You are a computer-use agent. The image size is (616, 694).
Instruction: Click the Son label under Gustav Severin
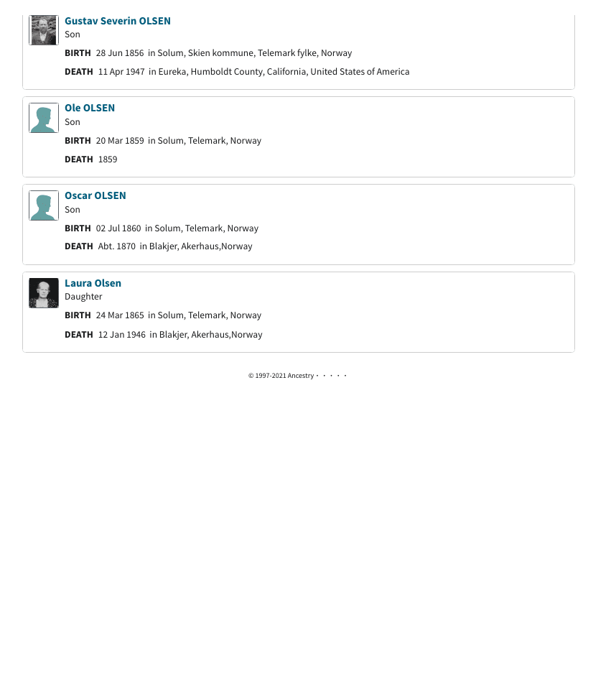(73, 34)
